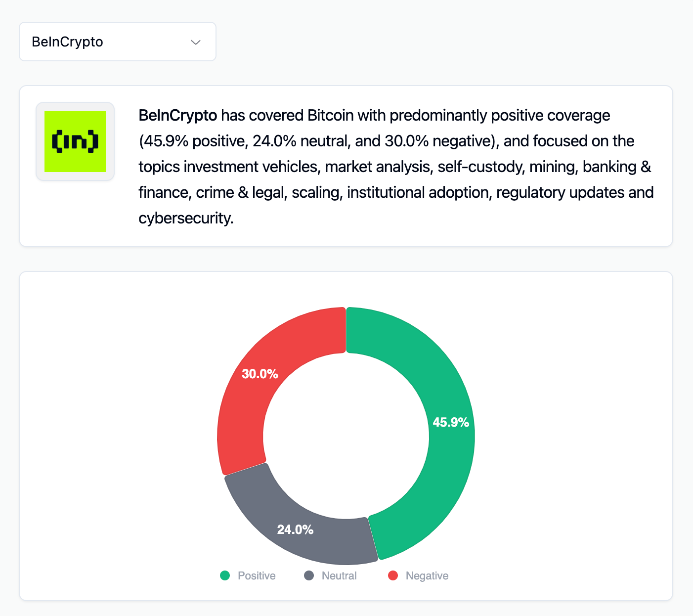Click the red Negative legend dot
693x616 pixels.
pyautogui.click(x=393, y=575)
